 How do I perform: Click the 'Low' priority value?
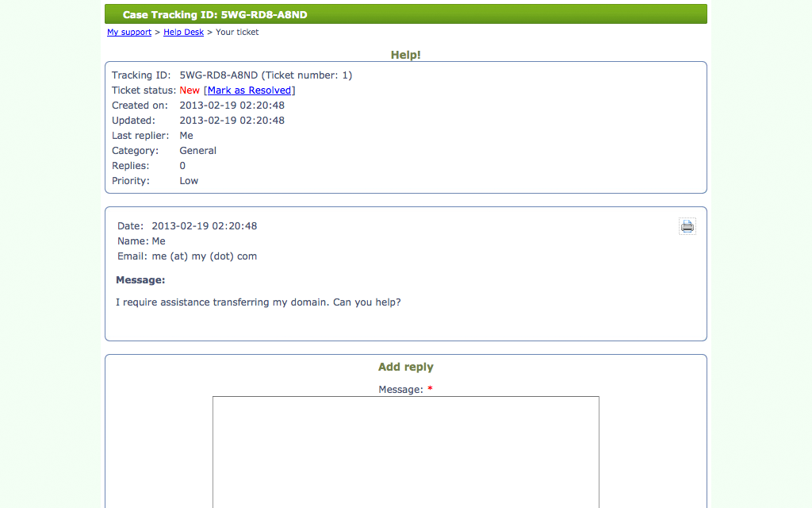(x=189, y=181)
